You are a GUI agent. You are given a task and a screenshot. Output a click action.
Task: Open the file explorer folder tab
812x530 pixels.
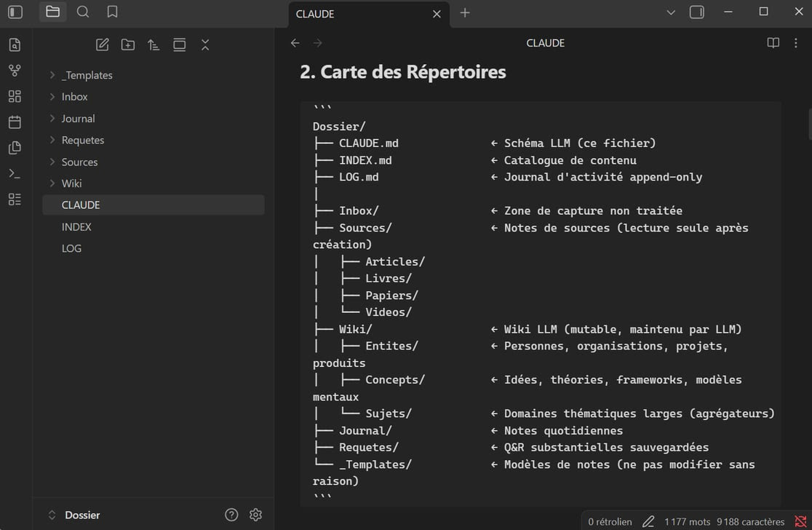tap(53, 12)
